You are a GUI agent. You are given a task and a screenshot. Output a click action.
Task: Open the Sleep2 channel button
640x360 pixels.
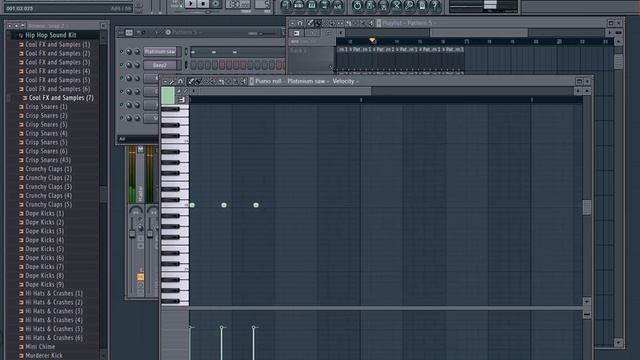click(x=160, y=65)
